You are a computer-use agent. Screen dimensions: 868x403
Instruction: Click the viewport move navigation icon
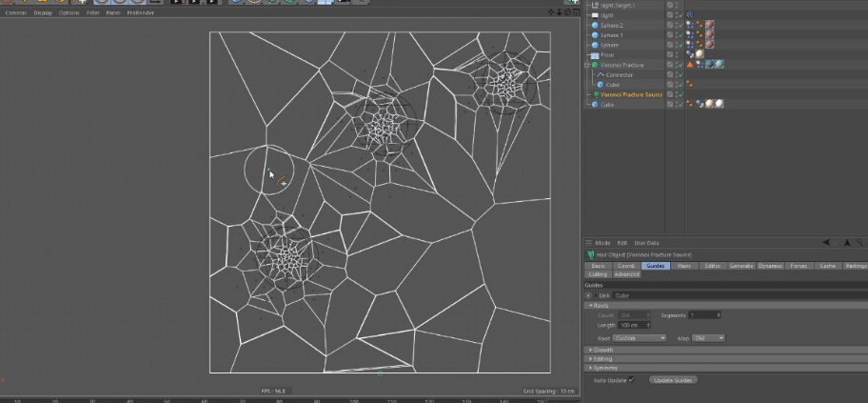coord(551,12)
